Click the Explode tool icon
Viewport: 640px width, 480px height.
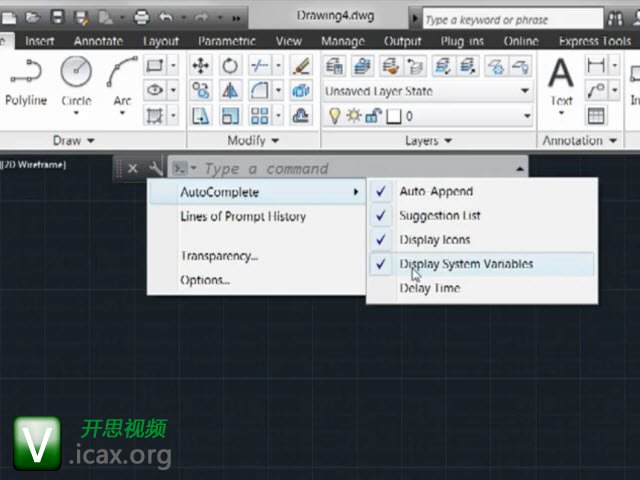(x=301, y=91)
